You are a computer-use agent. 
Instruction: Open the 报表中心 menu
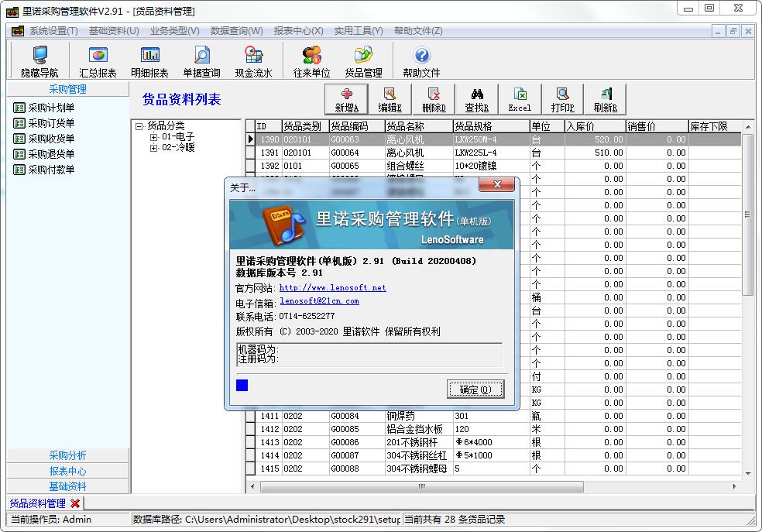pyautogui.click(x=298, y=31)
